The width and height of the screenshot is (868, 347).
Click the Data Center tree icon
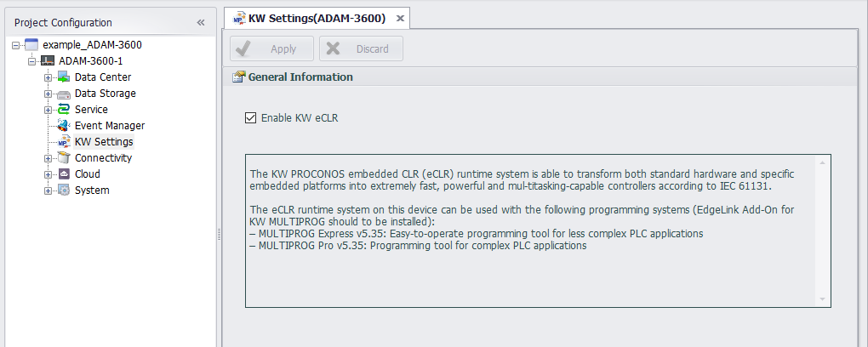coord(64,77)
